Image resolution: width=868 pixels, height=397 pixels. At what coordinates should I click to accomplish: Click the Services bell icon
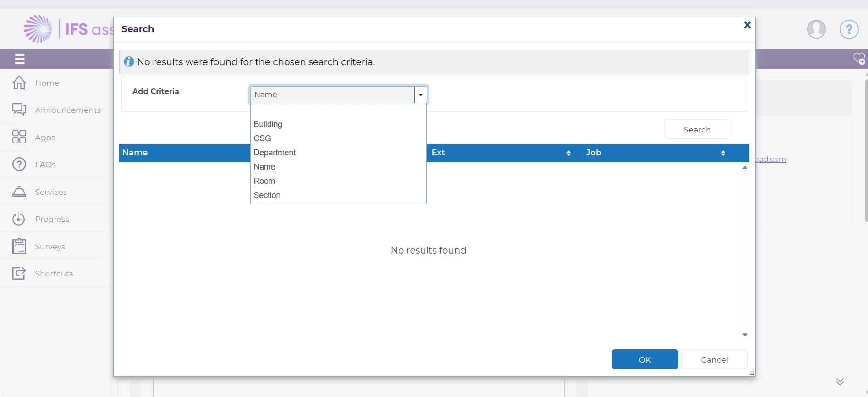(19, 192)
